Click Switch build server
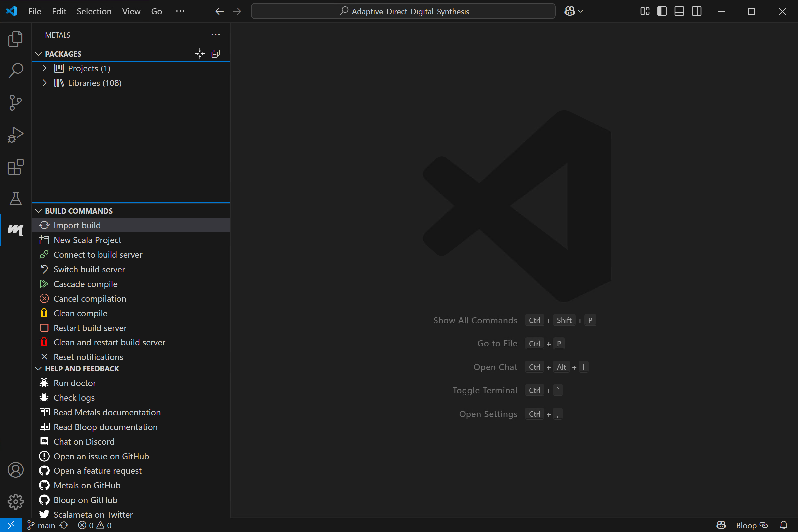Screen dimensions: 798x532 [131, 269]
